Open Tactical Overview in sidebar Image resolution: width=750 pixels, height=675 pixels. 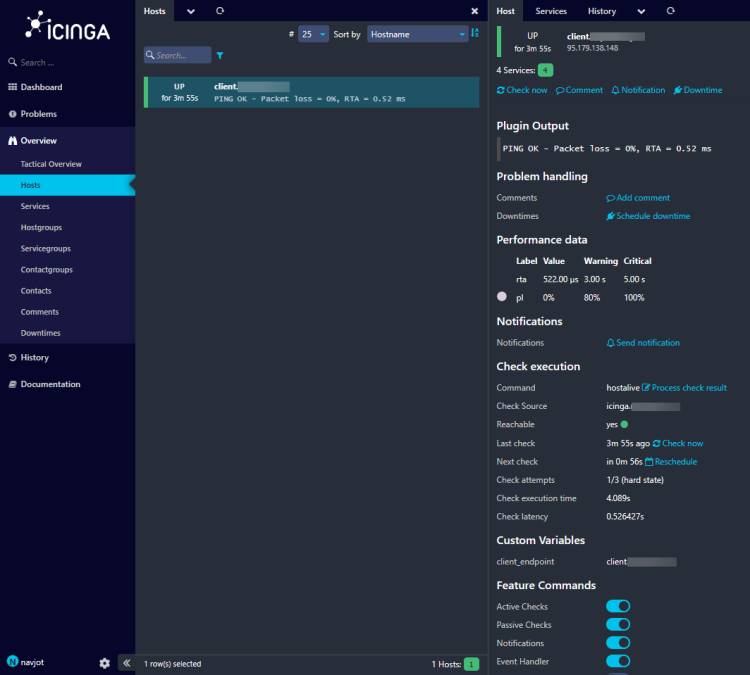[x=51, y=164]
